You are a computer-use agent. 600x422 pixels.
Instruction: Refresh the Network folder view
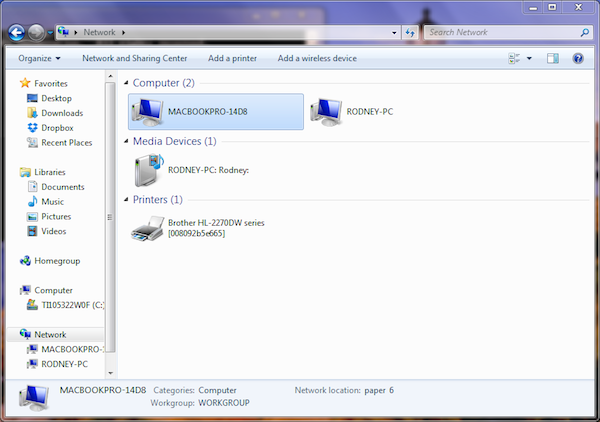410,33
